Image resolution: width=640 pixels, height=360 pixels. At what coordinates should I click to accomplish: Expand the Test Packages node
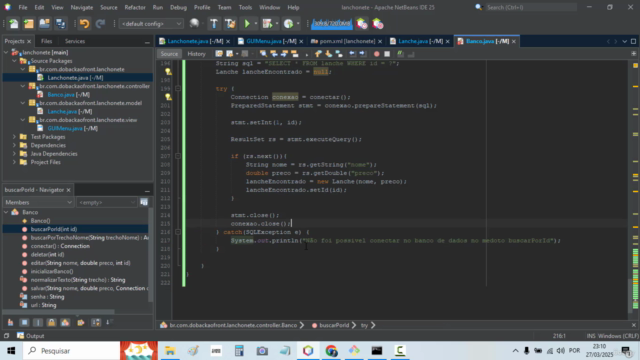click(14, 137)
